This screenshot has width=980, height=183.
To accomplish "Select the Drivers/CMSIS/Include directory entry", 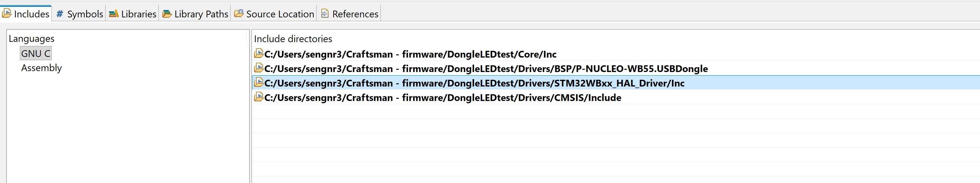I will 616,97.
